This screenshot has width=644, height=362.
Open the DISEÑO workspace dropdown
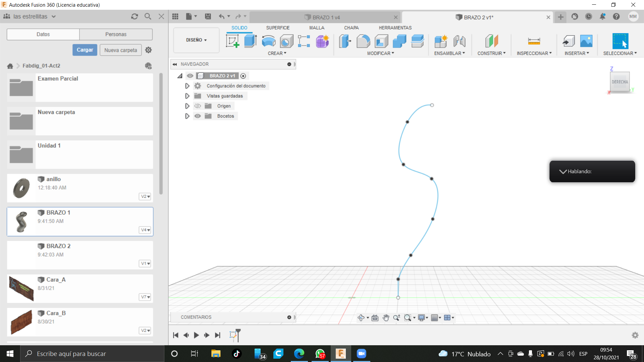(x=196, y=40)
